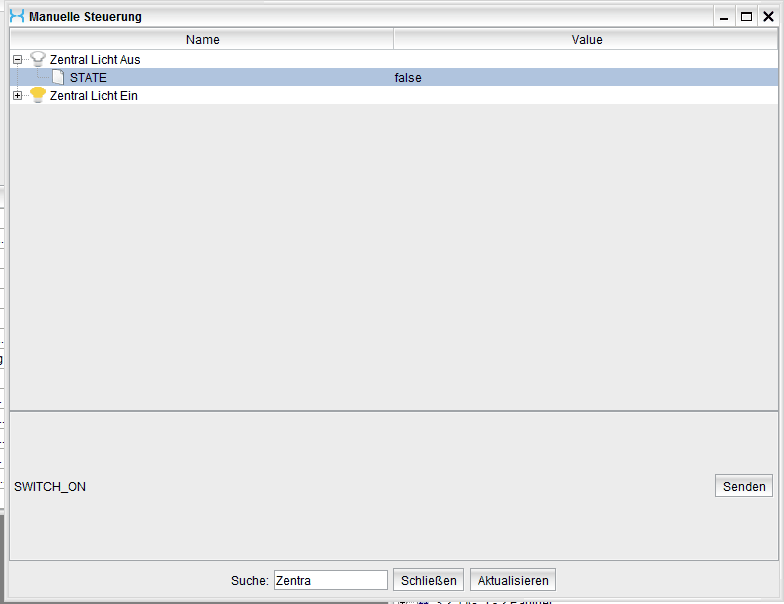The height and width of the screenshot is (604, 784).
Task: Click the Name column header
Action: (202, 40)
